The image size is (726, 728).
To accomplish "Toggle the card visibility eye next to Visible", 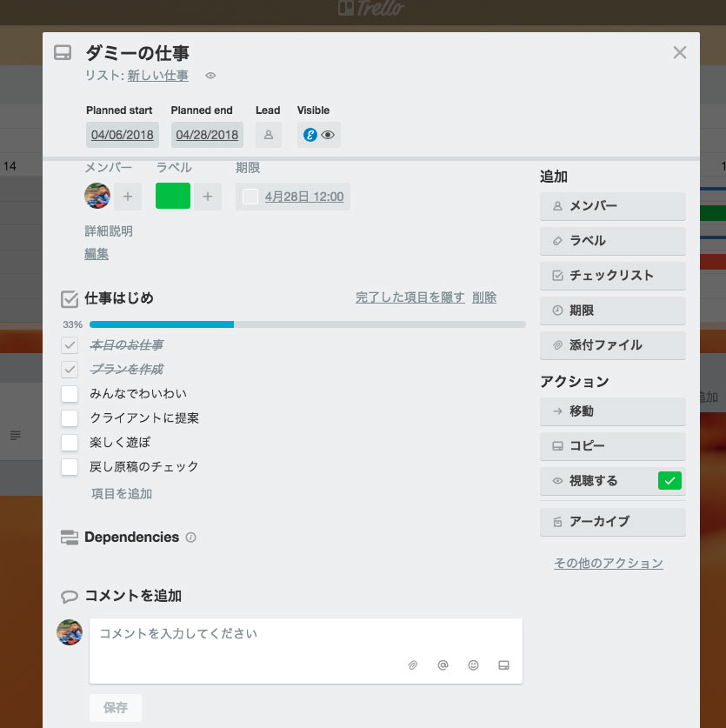I will click(328, 135).
